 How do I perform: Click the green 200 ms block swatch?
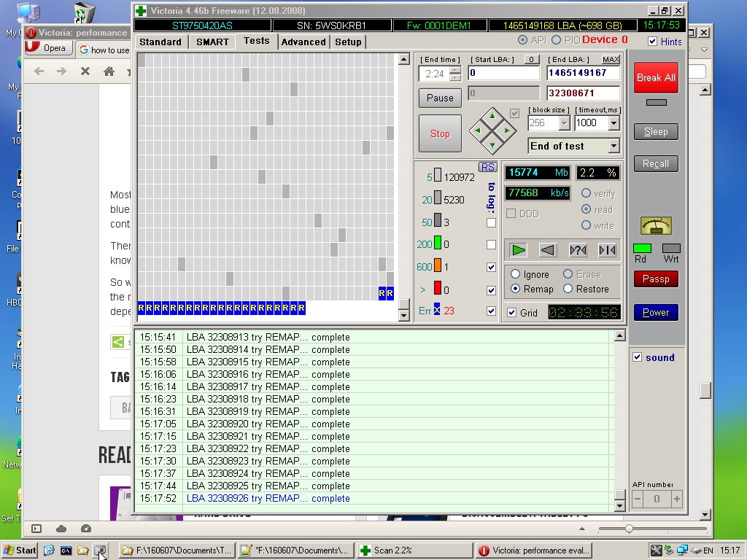pyautogui.click(x=438, y=244)
